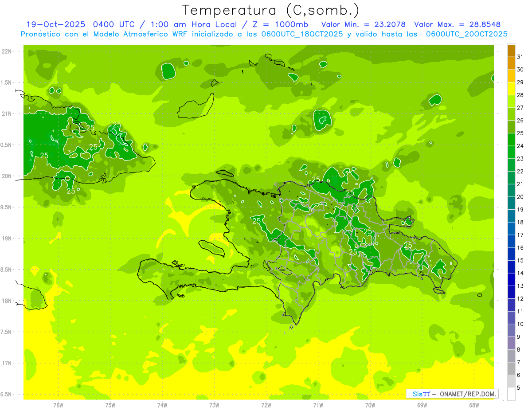Click the 0600UTC_20OCT2025 valid-until timestamp
The width and height of the screenshot is (532, 411).
tap(466, 34)
